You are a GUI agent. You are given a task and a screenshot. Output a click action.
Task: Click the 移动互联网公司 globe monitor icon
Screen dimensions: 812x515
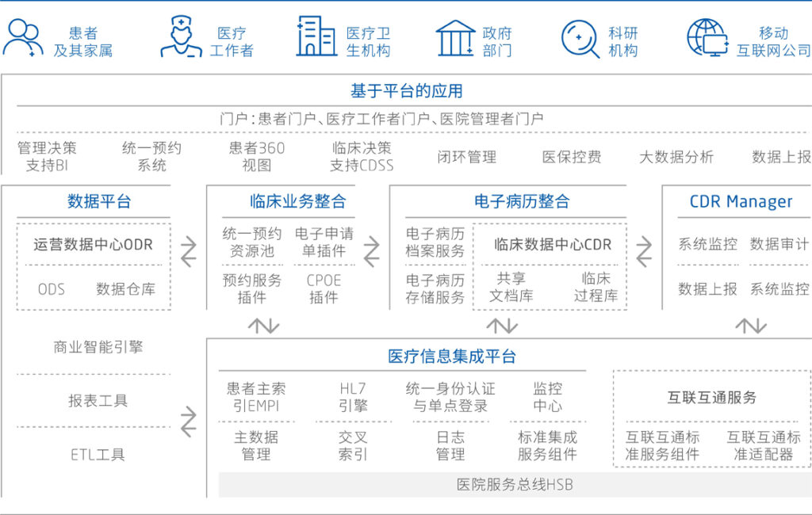coord(707,38)
